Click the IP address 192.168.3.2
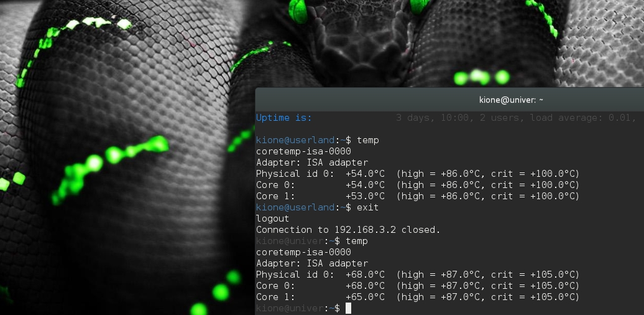Image resolution: width=644 pixels, height=315 pixels. pos(366,230)
